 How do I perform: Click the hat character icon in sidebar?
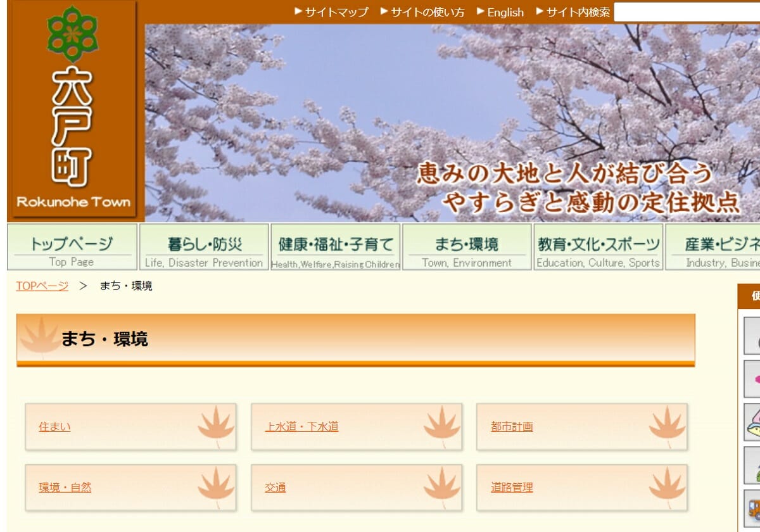tap(752, 422)
